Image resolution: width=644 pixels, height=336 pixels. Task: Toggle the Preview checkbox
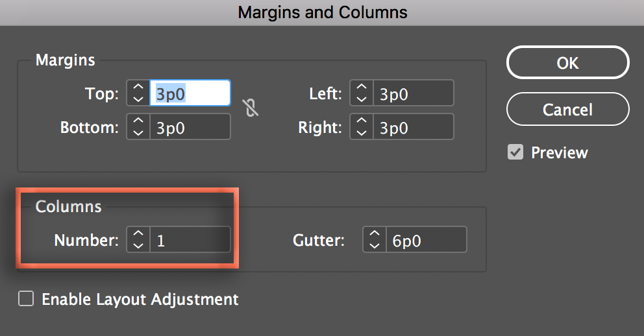pyautogui.click(x=515, y=152)
